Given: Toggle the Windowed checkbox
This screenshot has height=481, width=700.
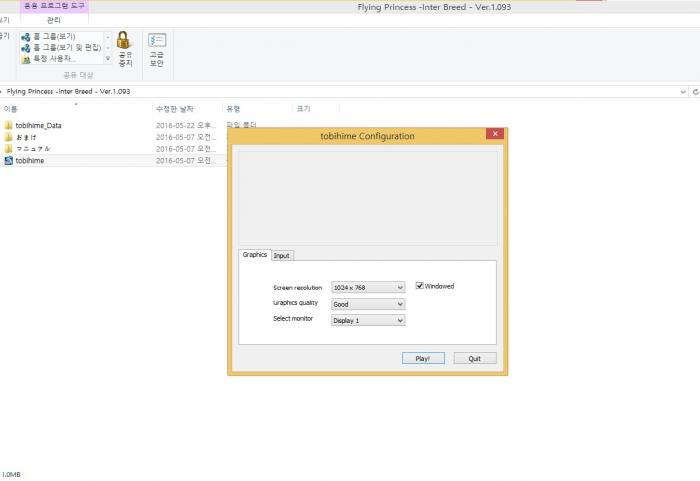Looking at the screenshot, I should 420,286.
